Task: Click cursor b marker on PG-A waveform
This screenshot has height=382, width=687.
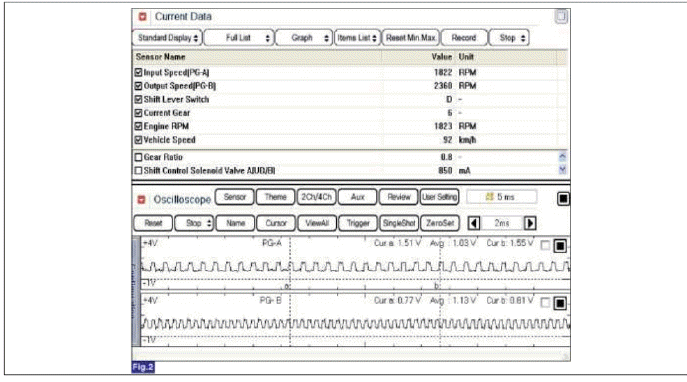Action: pos(437,286)
